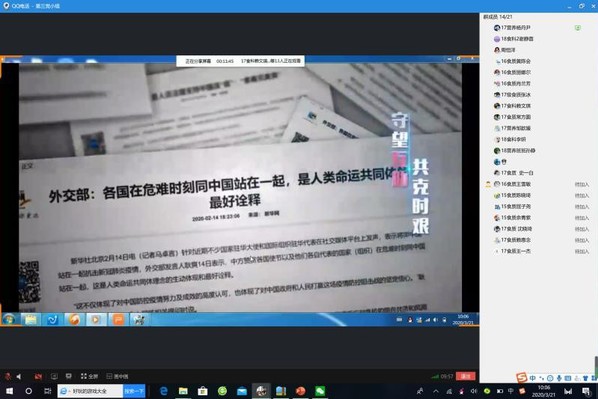Image resolution: width=598 pixels, height=399 pixels.
Task: Toggle the muted microphone in call toolbar
Action: [8, 376]
